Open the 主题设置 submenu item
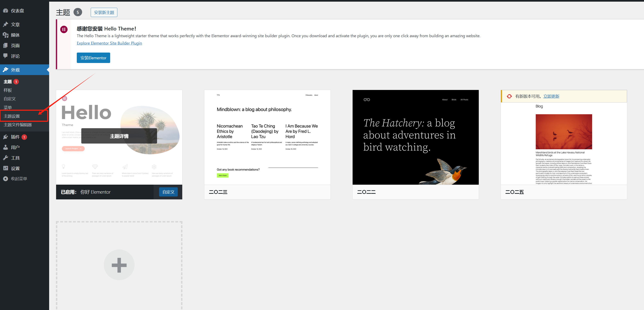Screen dimensions: 644x310 12,116
